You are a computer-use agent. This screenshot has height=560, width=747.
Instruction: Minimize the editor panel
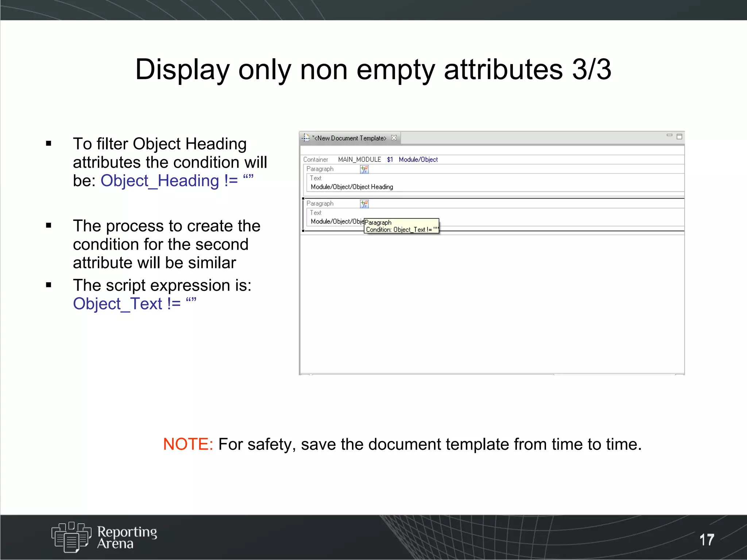click(x=669, y=136)
